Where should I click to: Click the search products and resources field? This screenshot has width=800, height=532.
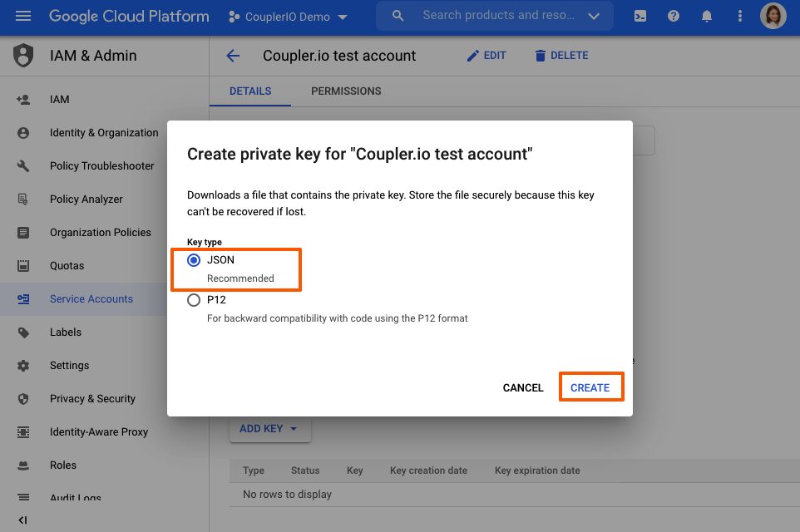click(x=491, y=16)
